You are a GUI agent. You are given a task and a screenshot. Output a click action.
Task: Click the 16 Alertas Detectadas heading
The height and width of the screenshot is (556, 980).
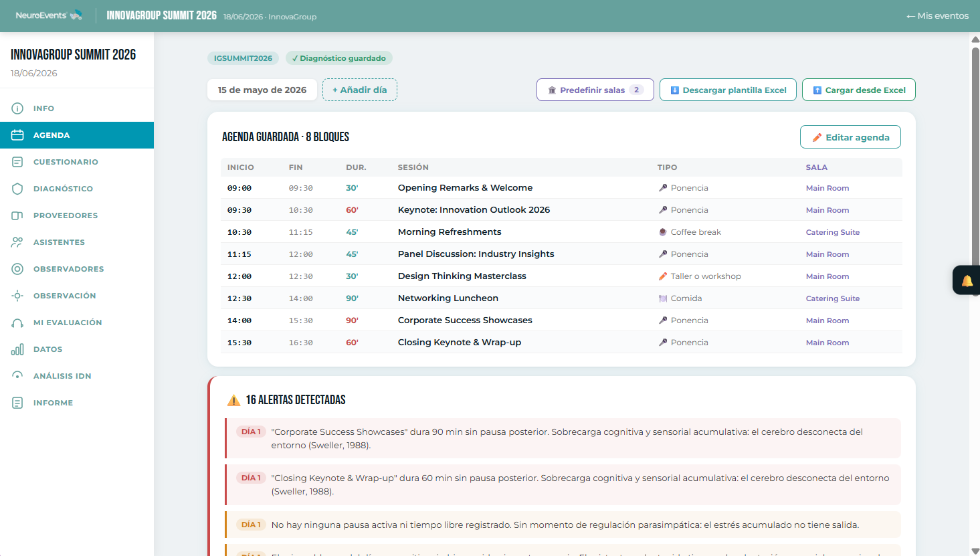(x=296, y=400)
